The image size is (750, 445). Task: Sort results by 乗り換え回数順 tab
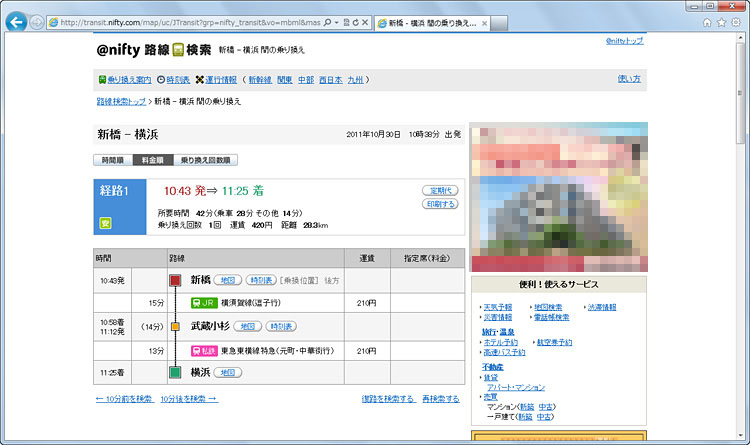tap(206, 160)
